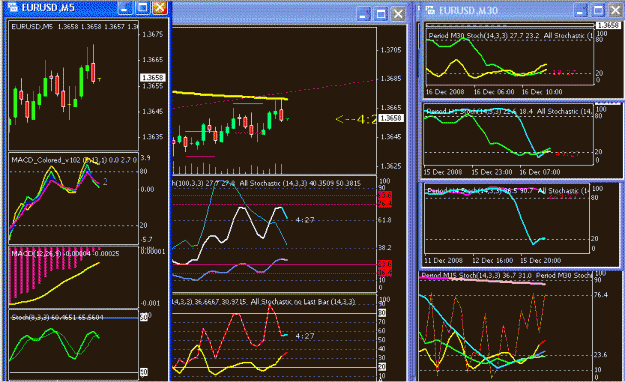Click the EURUSD,M5 window title icon

coord(12,7)
